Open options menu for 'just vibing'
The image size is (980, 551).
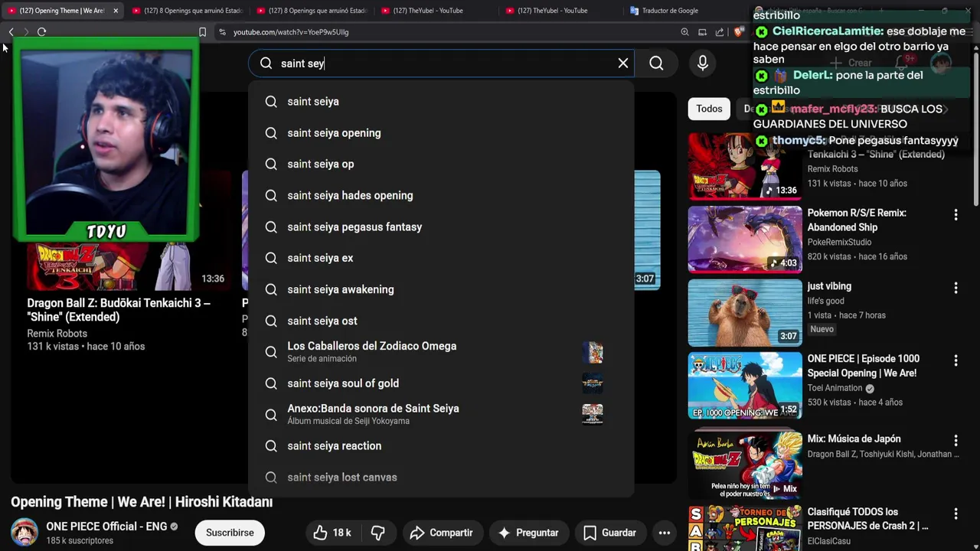(955, 288)
